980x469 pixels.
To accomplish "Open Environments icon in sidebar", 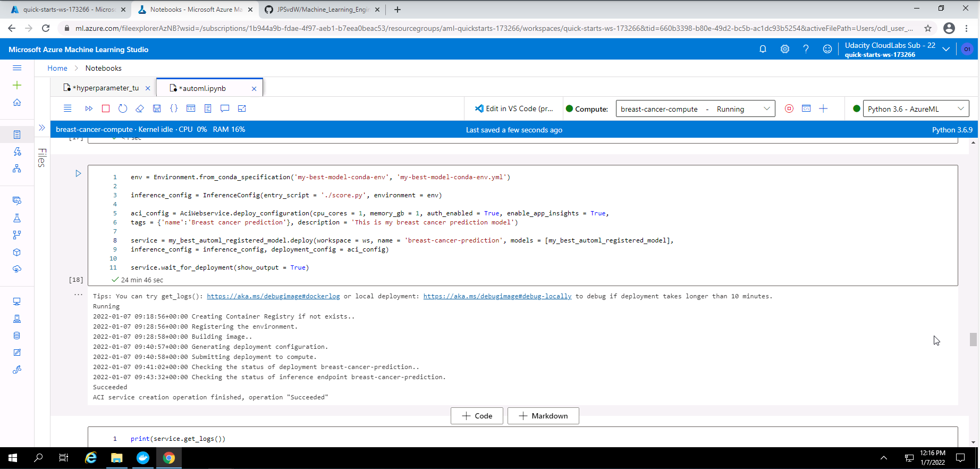I will point(17,319).
